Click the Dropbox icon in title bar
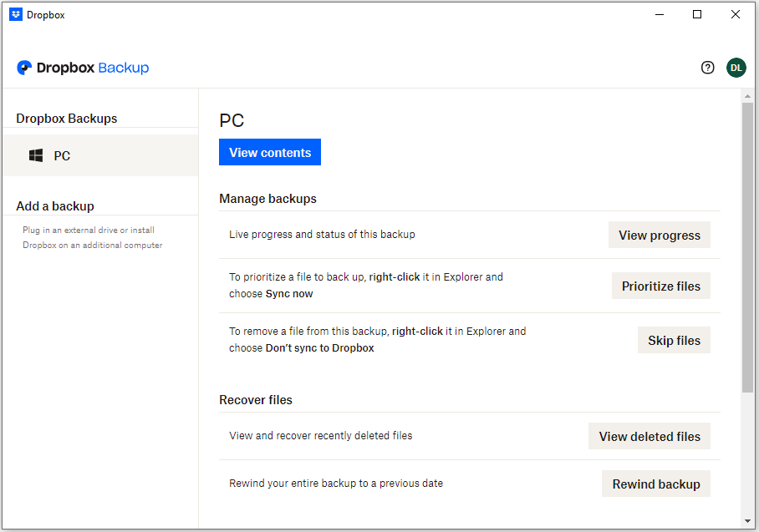The image size is (759, 532). coord(15,14)
